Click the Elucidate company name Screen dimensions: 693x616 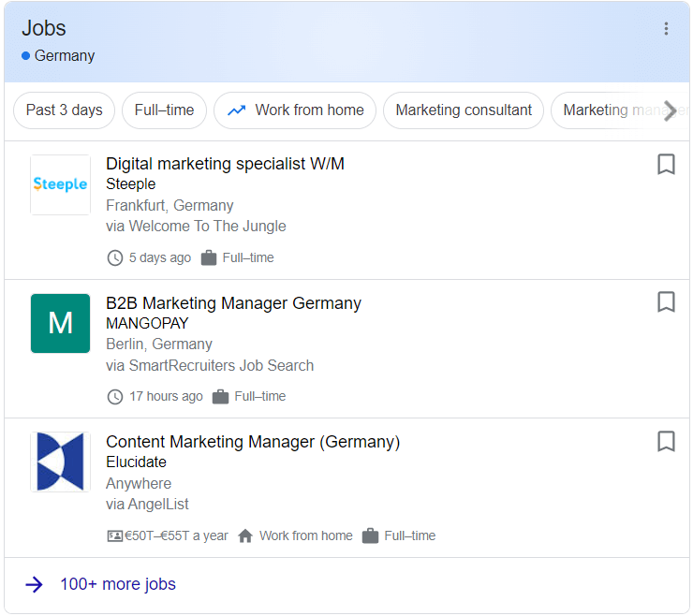point(136,462)
